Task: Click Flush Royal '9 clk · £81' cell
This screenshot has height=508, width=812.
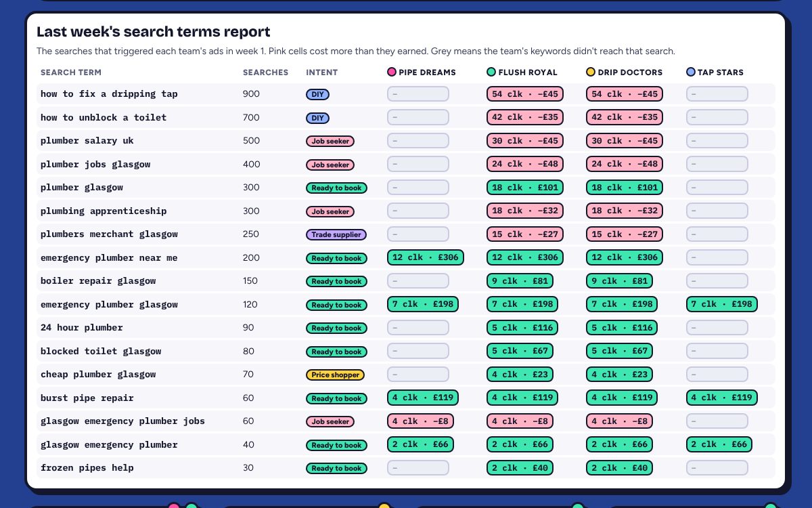Action: 520,281
